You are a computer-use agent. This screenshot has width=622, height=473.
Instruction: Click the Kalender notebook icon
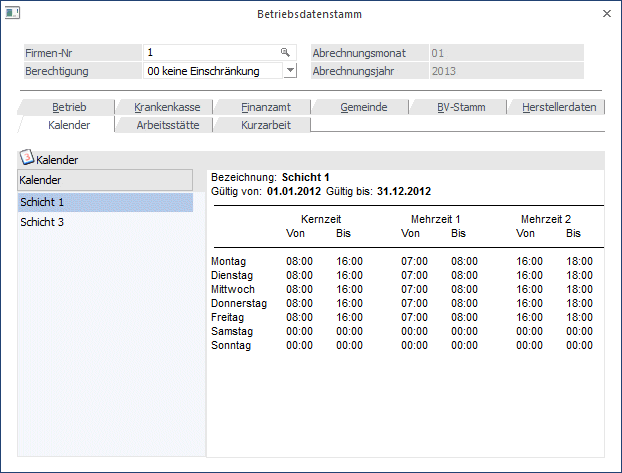[27, 158]
